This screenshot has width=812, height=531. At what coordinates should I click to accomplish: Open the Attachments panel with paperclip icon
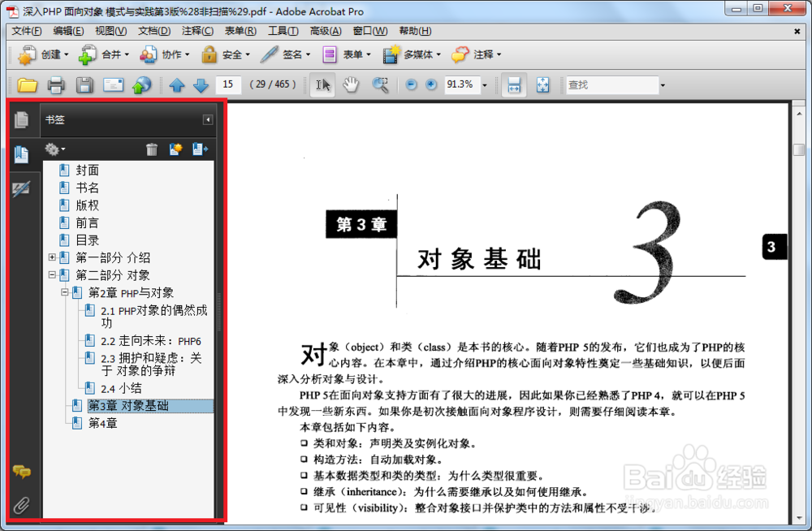tap(22, 504)
